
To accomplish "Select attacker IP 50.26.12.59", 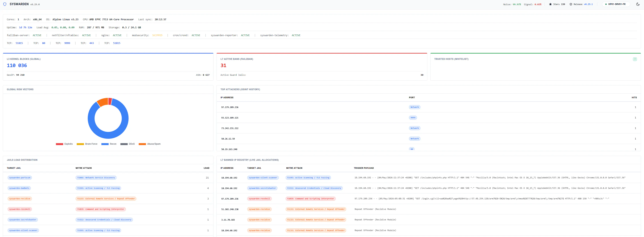I will click(x=228, y=139).
